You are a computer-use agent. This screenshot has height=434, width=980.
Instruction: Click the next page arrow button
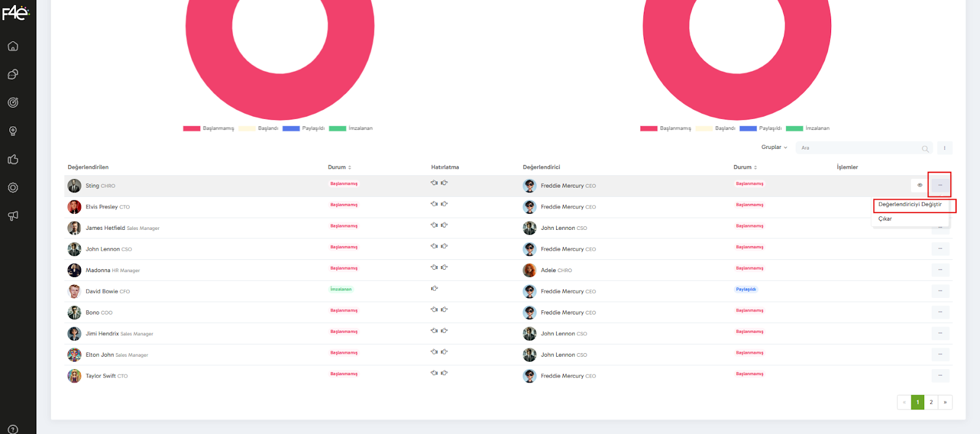click(x=945, y=402)
